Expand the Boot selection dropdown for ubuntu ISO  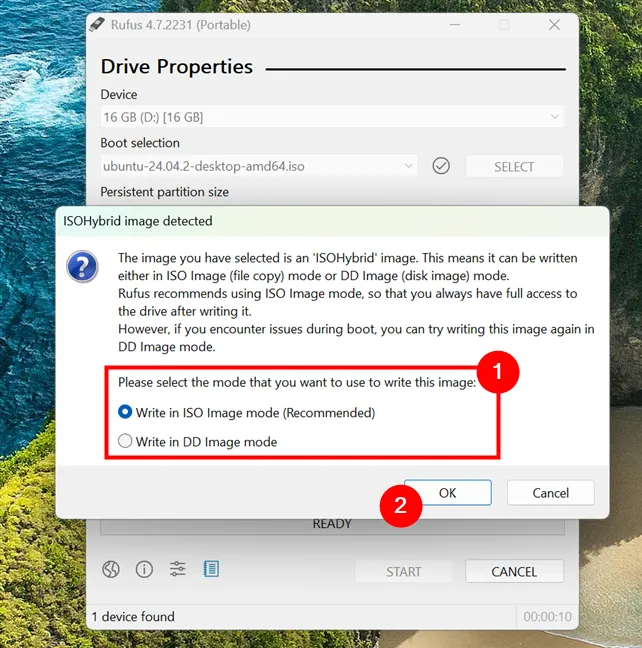tap(259, 166)
